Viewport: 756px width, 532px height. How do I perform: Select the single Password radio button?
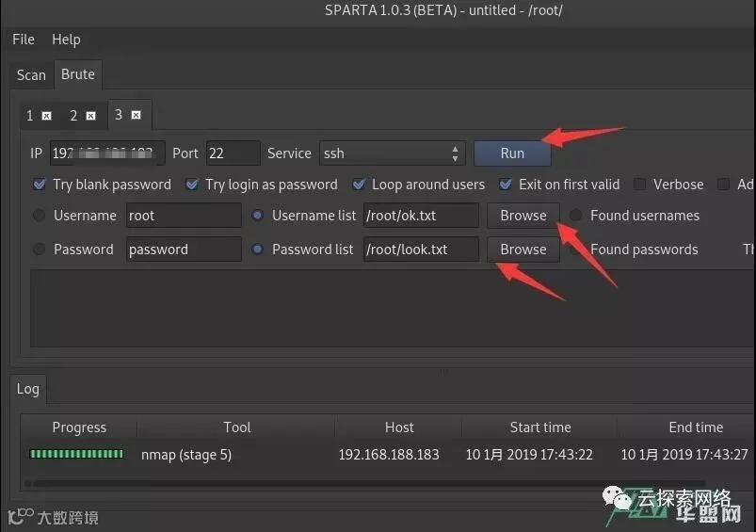(x=39, y=250)
